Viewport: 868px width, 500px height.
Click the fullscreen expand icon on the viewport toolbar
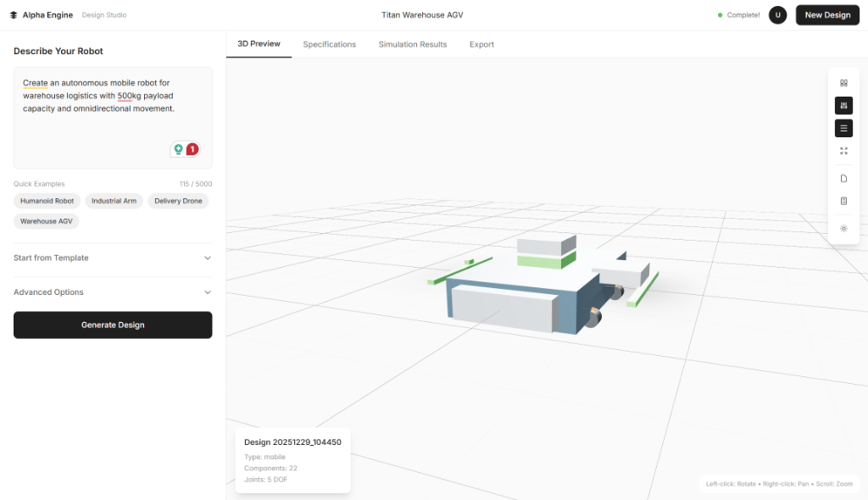pos(843,150)
